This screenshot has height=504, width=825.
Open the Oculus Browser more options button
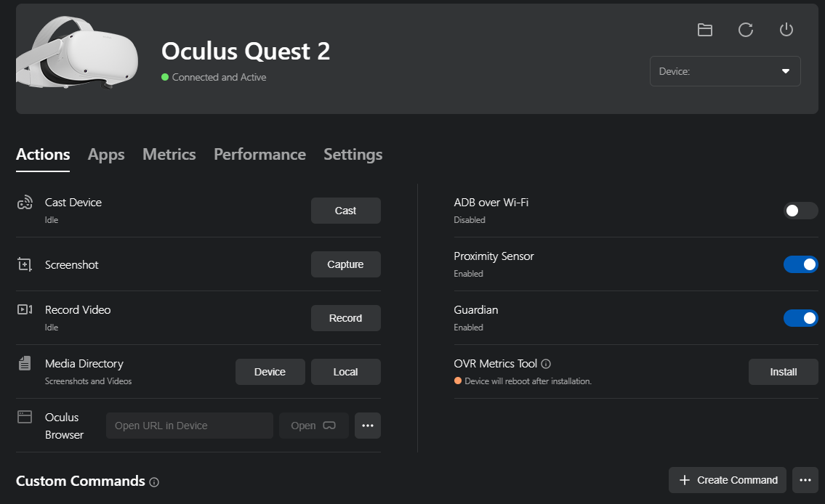tap(367, 426)
